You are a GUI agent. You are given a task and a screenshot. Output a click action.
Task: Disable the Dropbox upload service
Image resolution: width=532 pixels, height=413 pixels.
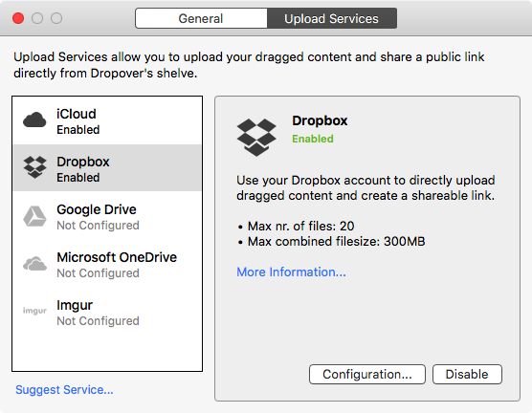point(467,375)
